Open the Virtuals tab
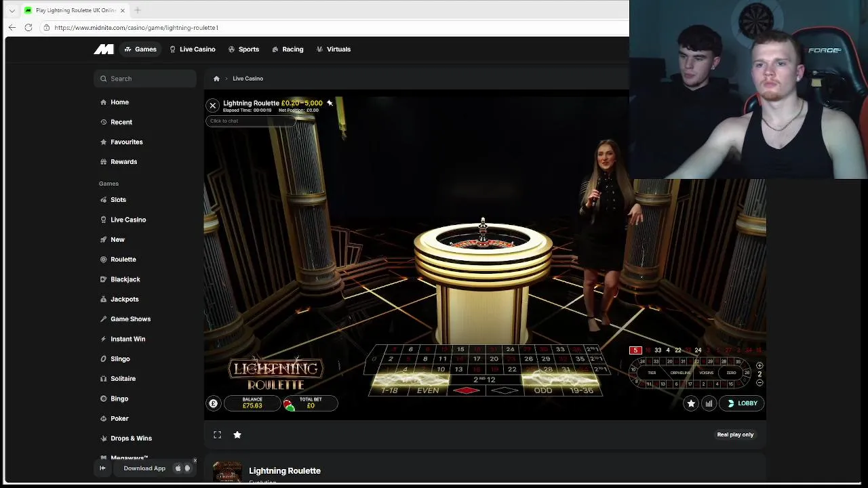The height and width of the screenshot is (488, 868). [x=333, y=49]
